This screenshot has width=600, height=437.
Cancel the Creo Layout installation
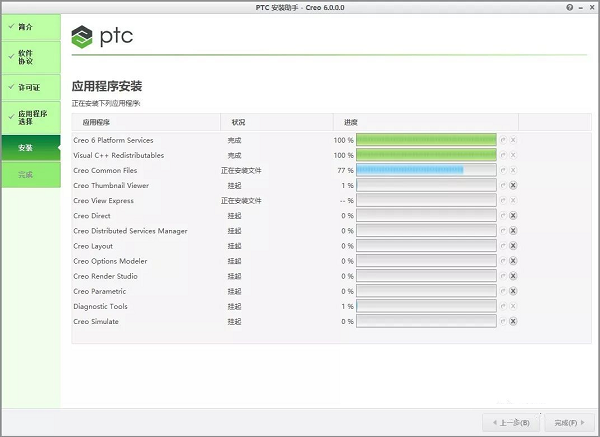pyautogui.click(x=513, y=246)
